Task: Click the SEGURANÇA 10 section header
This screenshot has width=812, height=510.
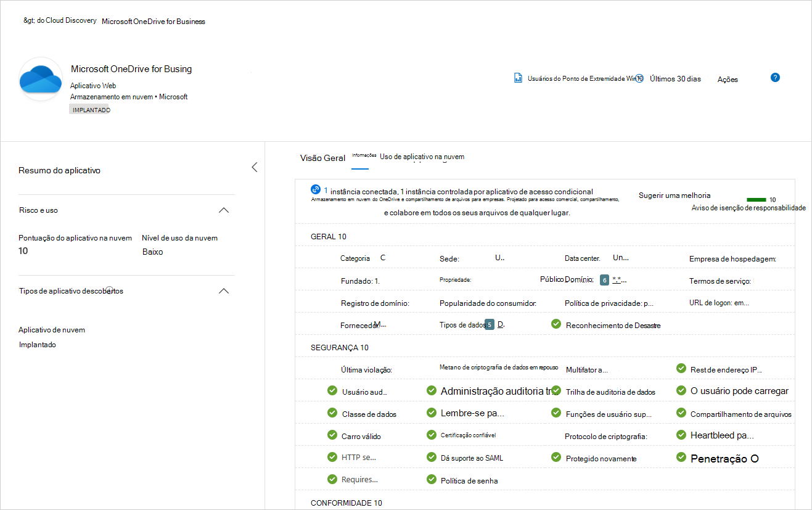Action: point(340,347)
